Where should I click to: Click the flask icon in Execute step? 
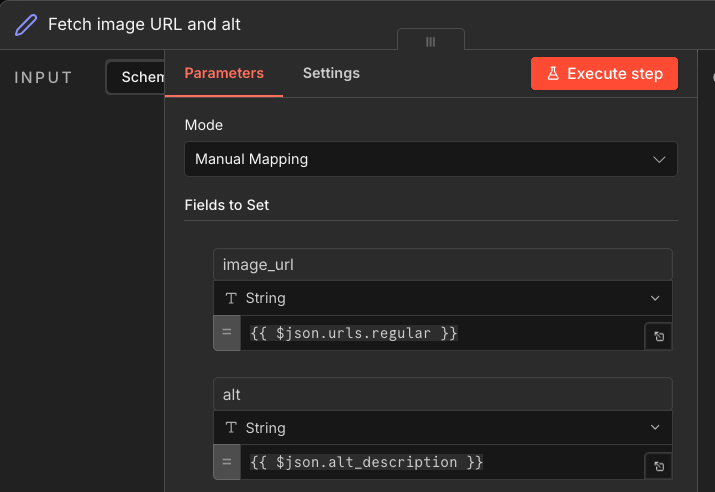click(x=552, y=74)
